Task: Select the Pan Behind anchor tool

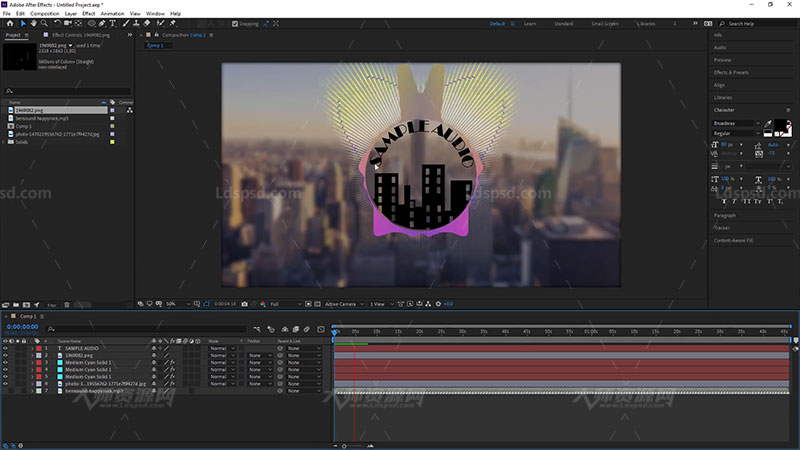Action: tap(78, 23)
